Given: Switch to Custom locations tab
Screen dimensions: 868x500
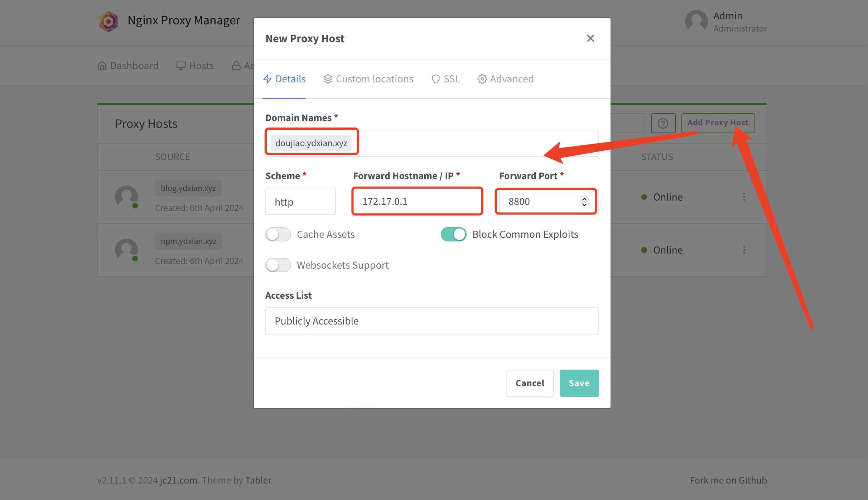Looking at the screenshot, I should [x=368, y=79].
